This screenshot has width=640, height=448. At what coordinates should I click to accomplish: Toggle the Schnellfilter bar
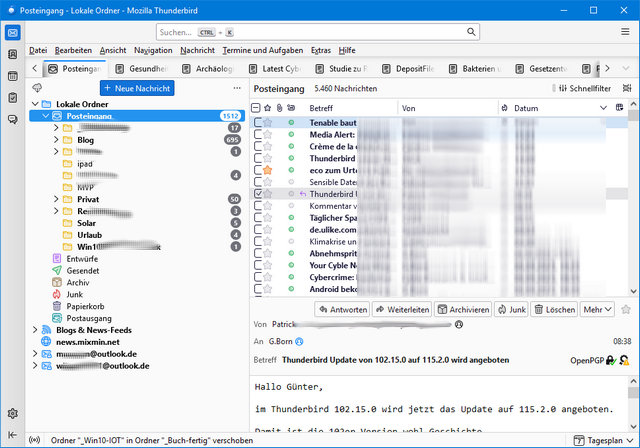(584, 88)
